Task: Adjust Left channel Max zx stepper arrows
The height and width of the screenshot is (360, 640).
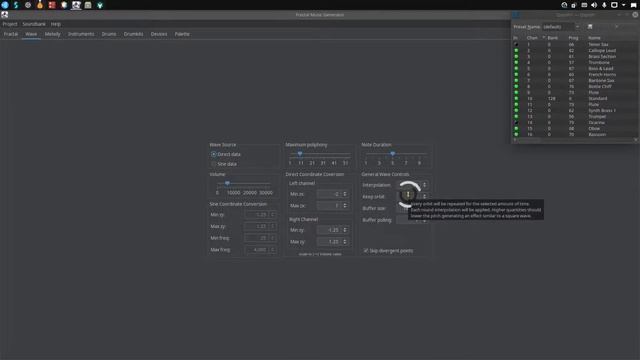Action: pos(345,206)
